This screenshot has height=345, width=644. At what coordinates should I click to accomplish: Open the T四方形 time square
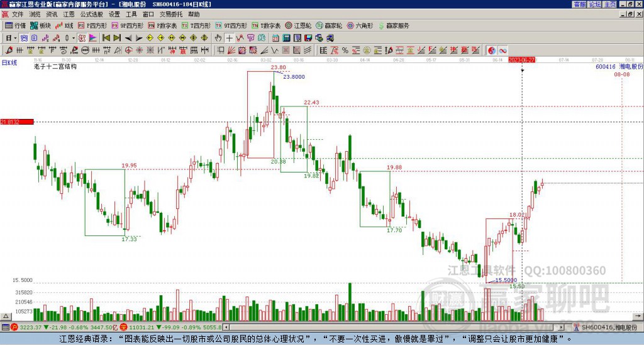[196, 25]
